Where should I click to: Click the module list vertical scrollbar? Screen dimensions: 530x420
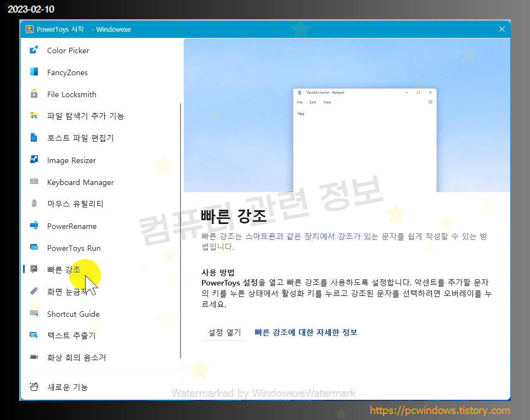(x=181, y=231)
